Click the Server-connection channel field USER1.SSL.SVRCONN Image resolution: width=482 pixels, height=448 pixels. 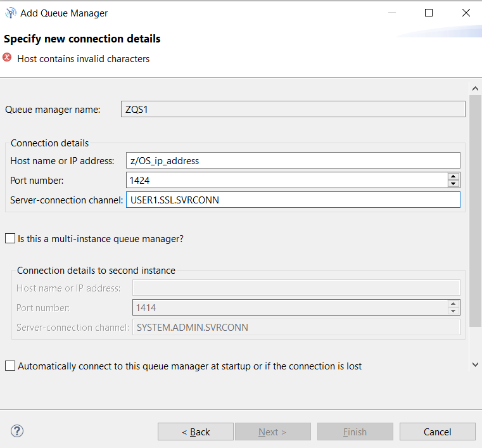(293, 200)
